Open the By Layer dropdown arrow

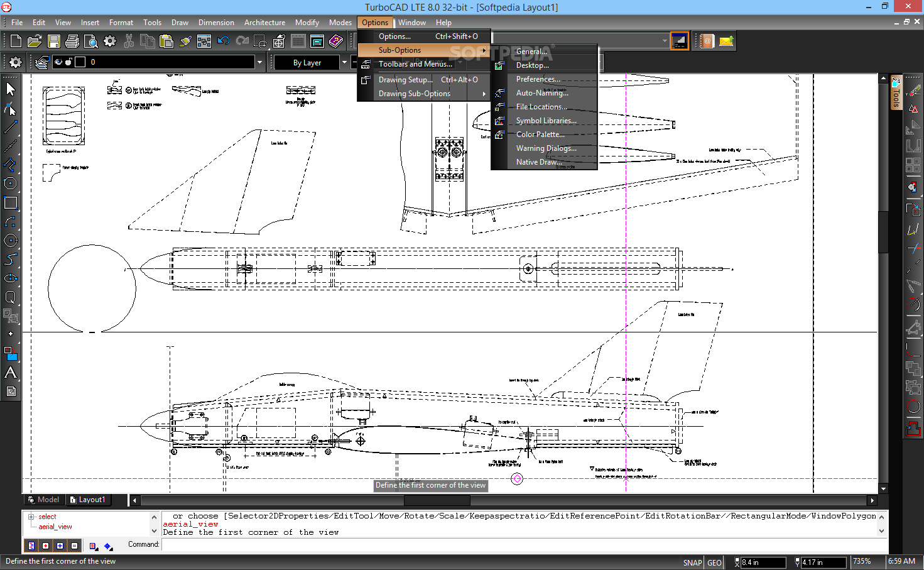pyautogui.click(x=344, y=62)
